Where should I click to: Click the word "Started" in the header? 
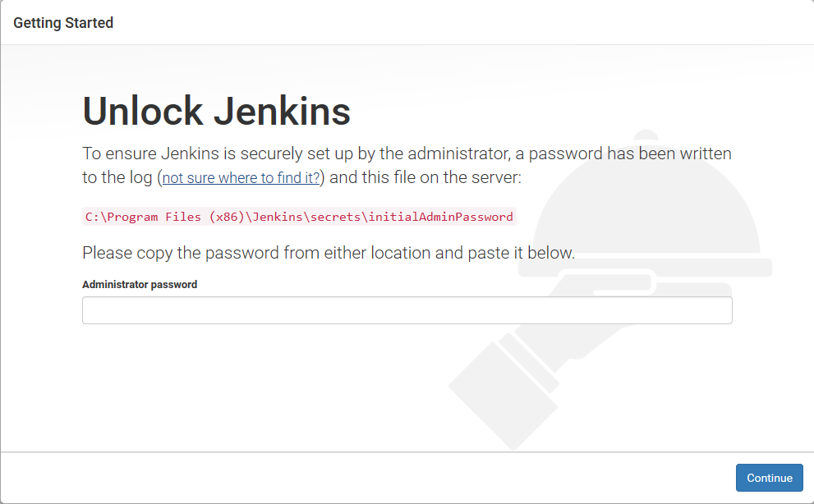coord(88,23)
